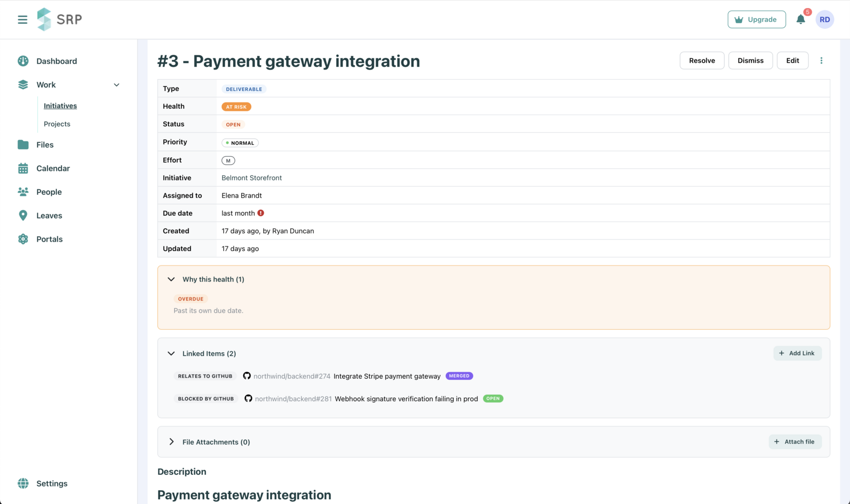Click GitHub icon for backend#274
Screen dimensions: 850x504
tap(247, 376)
